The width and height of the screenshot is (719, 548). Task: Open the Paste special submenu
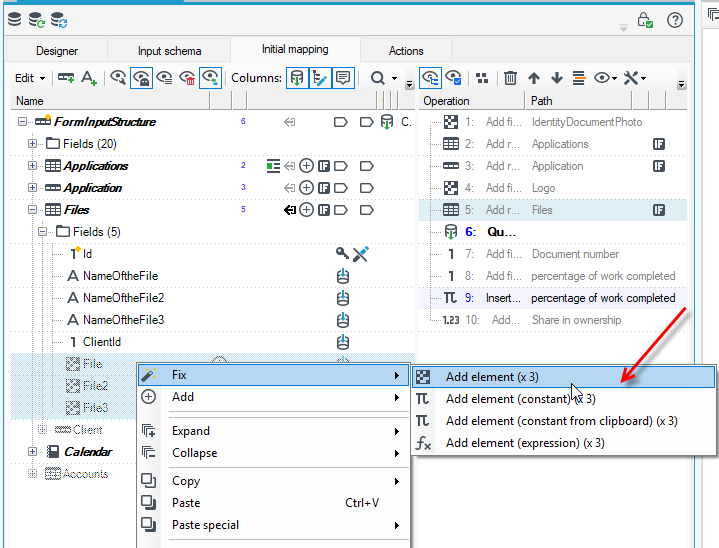tap(273, 525)
